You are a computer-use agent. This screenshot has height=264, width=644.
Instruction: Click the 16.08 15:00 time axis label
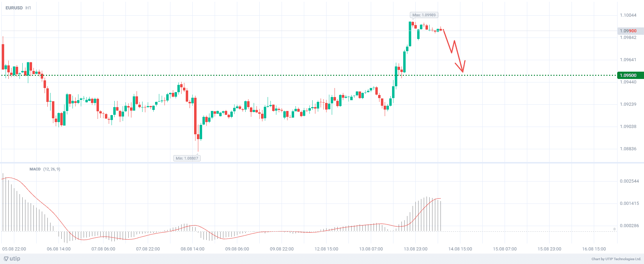(594, 249)
